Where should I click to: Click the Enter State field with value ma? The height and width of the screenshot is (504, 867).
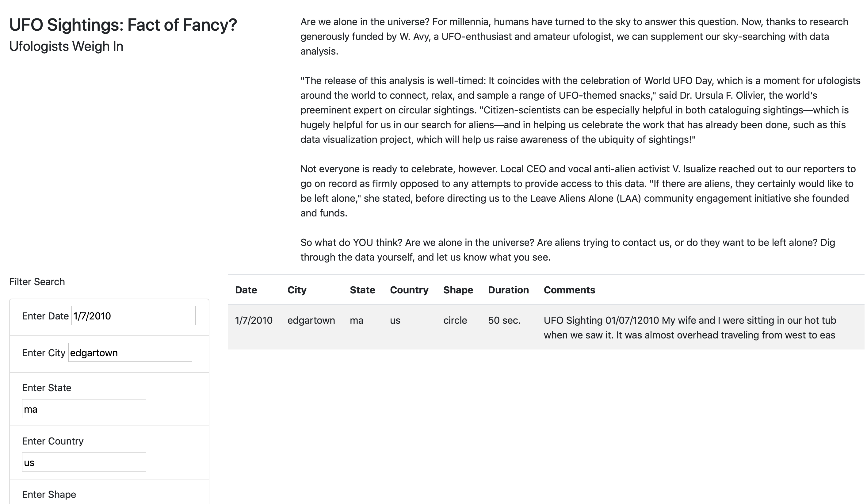[84, 409]
